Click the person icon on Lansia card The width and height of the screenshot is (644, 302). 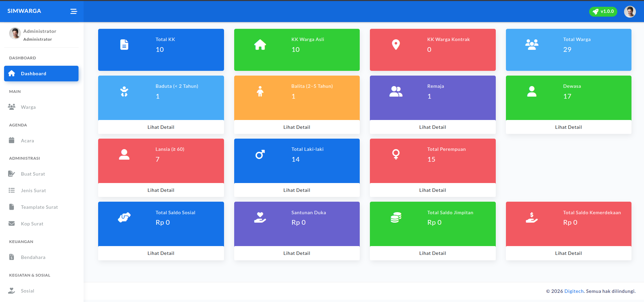124,155
